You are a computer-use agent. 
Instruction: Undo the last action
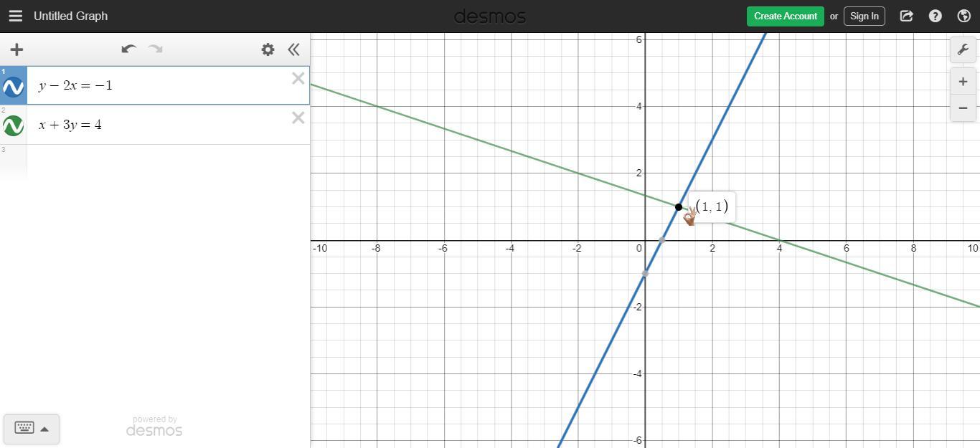point(128,49)
